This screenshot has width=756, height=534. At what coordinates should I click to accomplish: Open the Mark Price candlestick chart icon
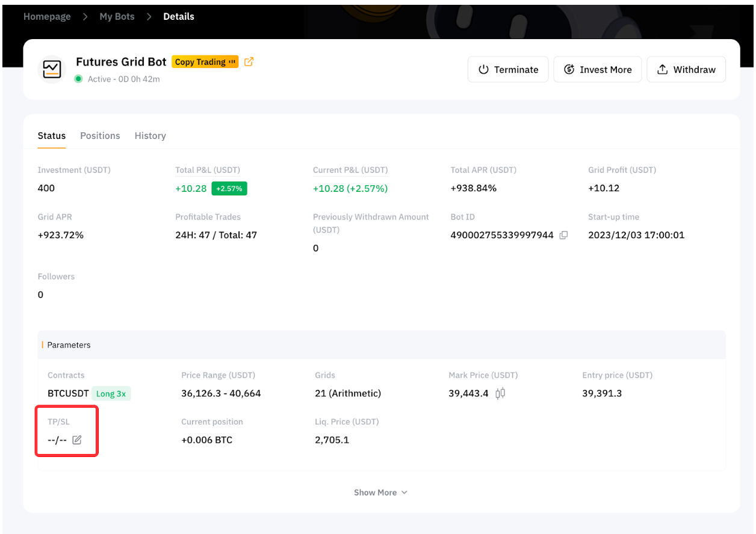click(500, 393)
